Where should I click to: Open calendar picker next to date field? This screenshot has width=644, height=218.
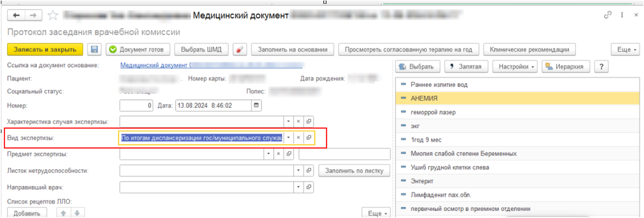256,106
